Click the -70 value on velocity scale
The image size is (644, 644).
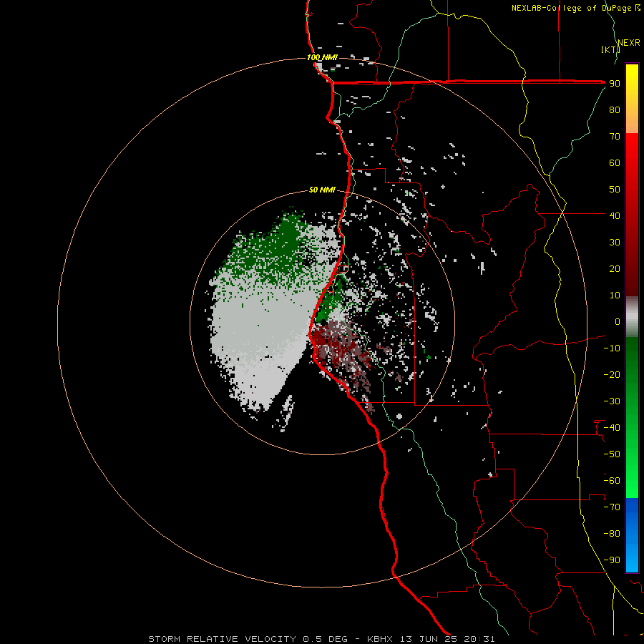click(612, 507)
